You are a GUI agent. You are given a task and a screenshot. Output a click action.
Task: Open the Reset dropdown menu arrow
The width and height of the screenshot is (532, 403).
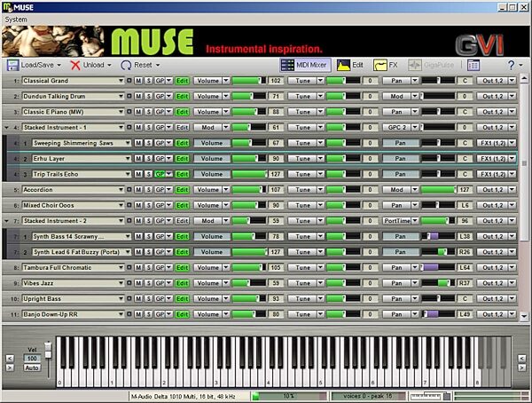tap(158, 65)
